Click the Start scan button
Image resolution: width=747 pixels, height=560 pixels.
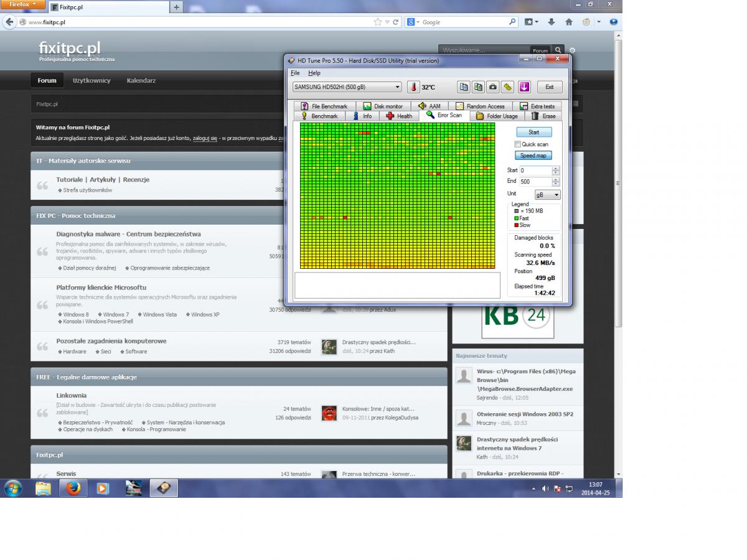point(533,132)
